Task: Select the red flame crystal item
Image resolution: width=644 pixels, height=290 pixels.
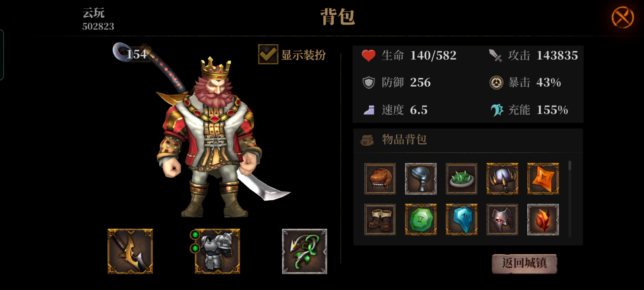Action: pos(543,220)
